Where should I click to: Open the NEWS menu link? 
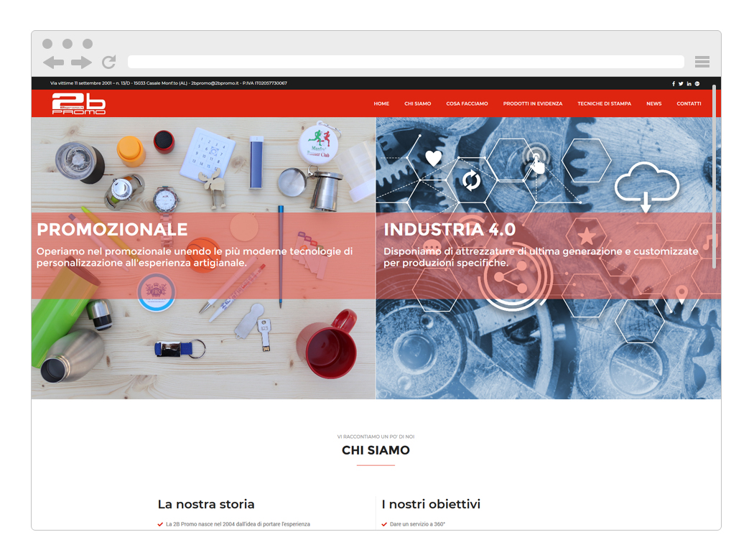coord(654,104)
